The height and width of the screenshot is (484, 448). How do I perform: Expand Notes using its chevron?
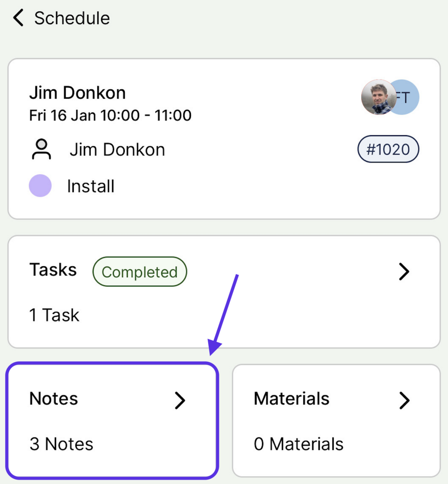180,401
